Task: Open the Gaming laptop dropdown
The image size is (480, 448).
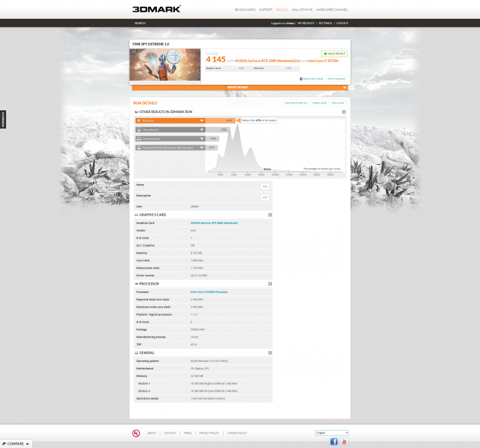Action: 202,139
